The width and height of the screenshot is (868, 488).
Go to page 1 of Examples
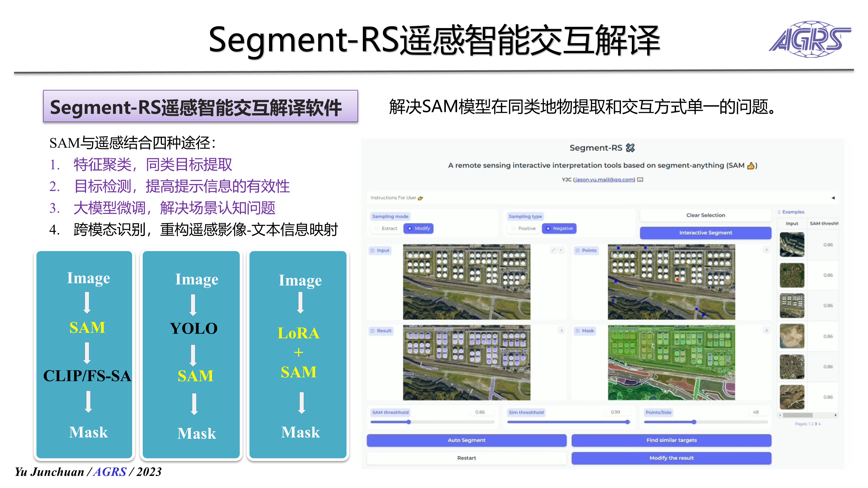[809, 424]
